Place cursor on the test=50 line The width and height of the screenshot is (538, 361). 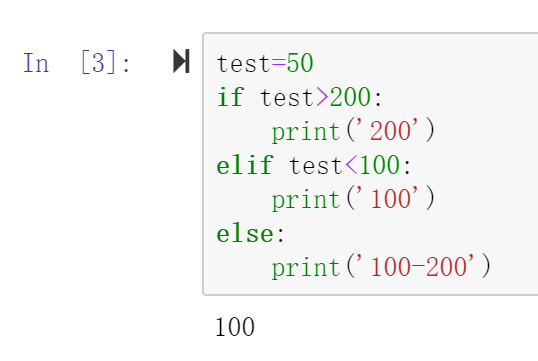(x=265, y=63)
